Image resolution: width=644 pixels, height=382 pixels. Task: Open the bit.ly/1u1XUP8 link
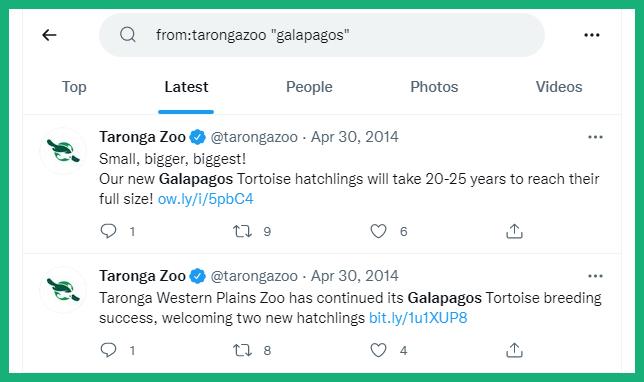click(418, 318)
